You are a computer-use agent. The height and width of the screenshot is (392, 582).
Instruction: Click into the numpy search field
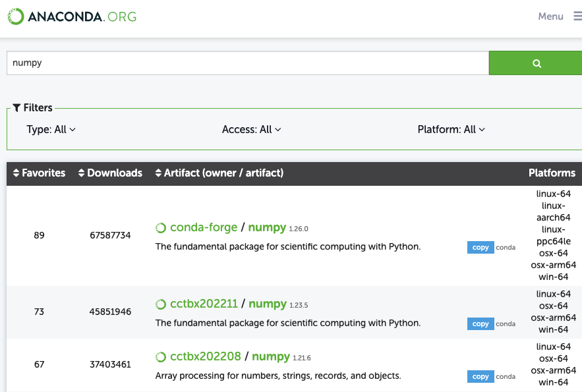[x=248, y=63]
